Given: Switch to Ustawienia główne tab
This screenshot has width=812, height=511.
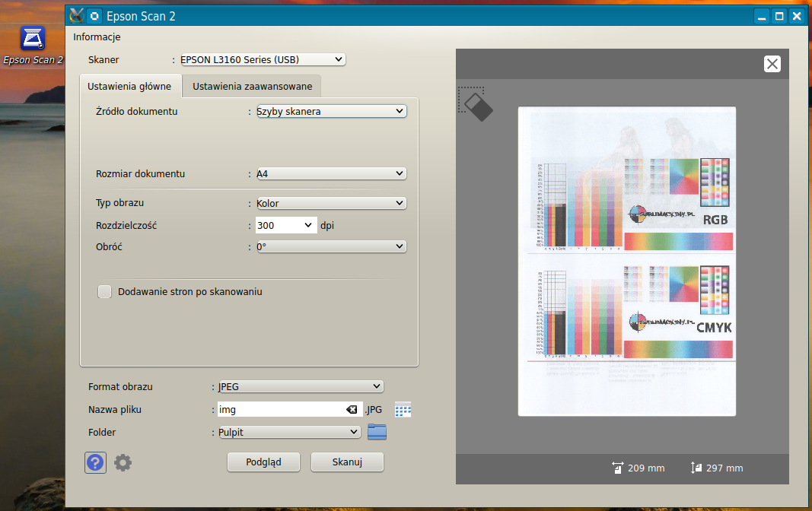Looking at the screenshot, I should tap(129, 87).
